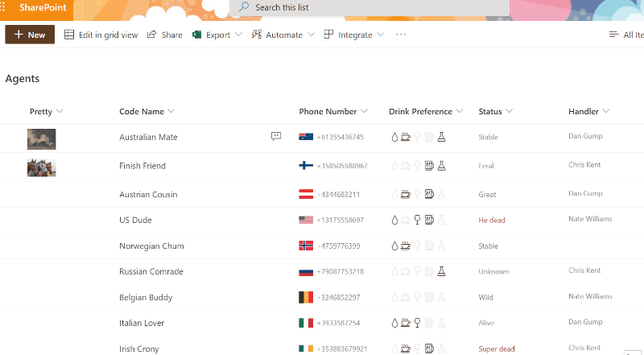Click Finish Friend's beer mug icon
The image size is (644, 355).
(x=429, y=166)
